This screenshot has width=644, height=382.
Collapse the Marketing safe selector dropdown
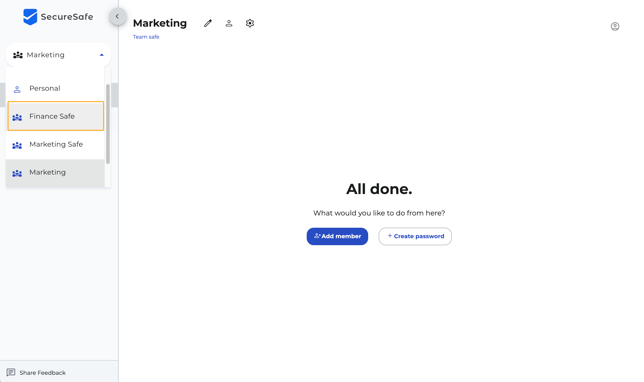pos(58,55)
